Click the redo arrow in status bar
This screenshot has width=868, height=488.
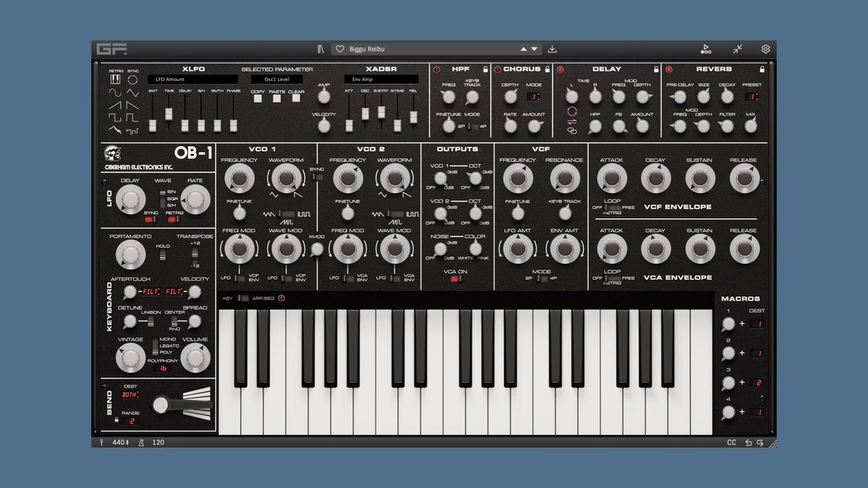click(760, 442)
